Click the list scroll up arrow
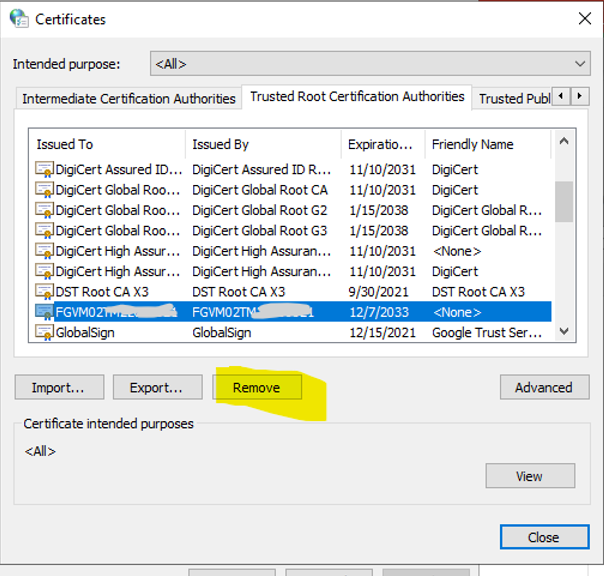The height and width of the screenshot is (576, 604). click(x=564, y=141)
